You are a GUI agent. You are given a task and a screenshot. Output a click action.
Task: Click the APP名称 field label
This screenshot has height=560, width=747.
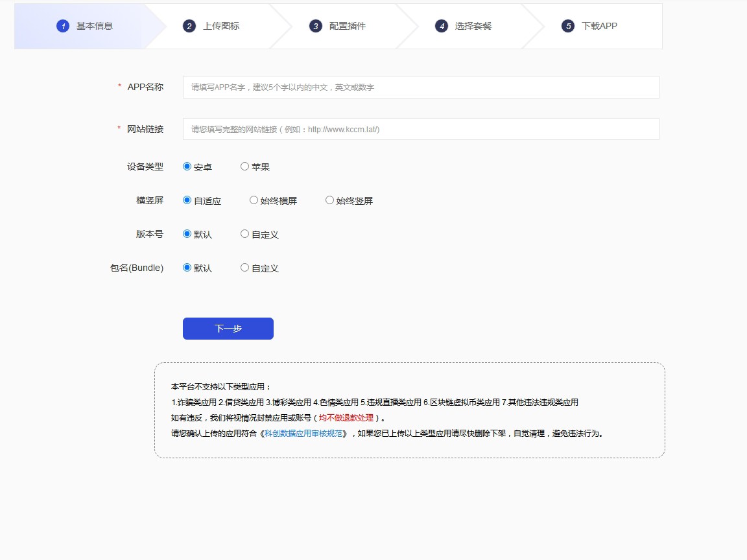(x=145, y=87)
